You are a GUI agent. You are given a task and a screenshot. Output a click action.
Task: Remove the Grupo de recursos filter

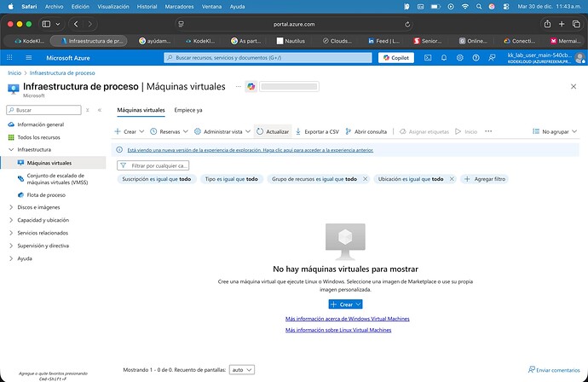point(365,179)
